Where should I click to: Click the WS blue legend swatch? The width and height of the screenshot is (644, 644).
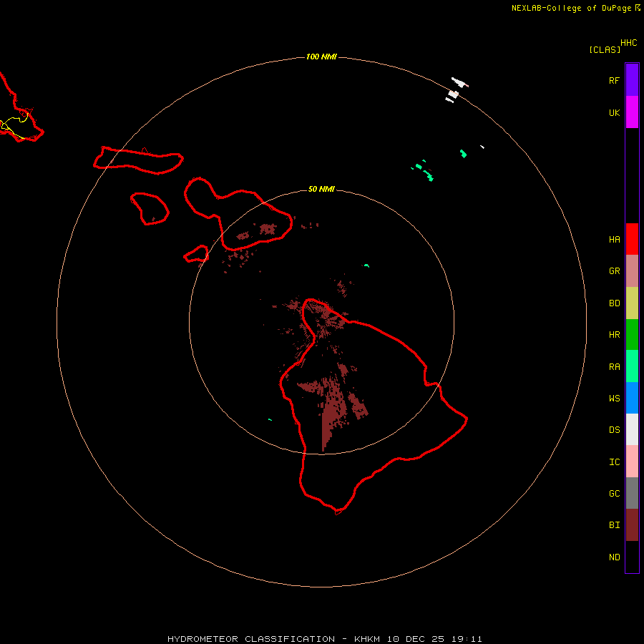pos(632,398)
